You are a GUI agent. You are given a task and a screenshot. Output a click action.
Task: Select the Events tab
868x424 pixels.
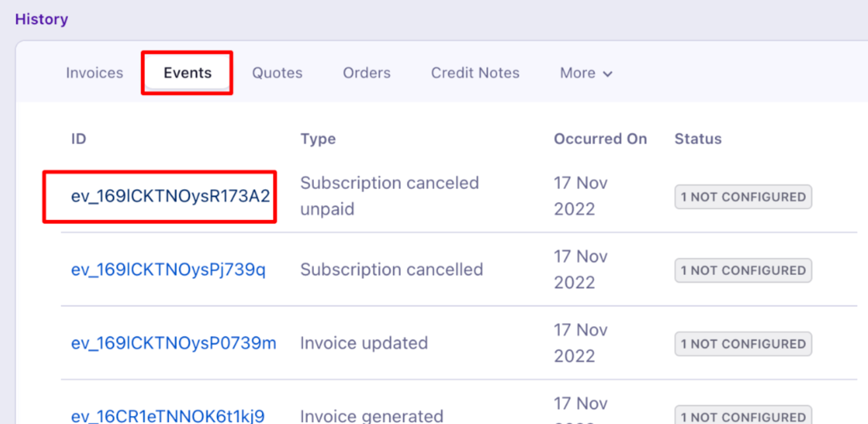(x=188, y=73)
